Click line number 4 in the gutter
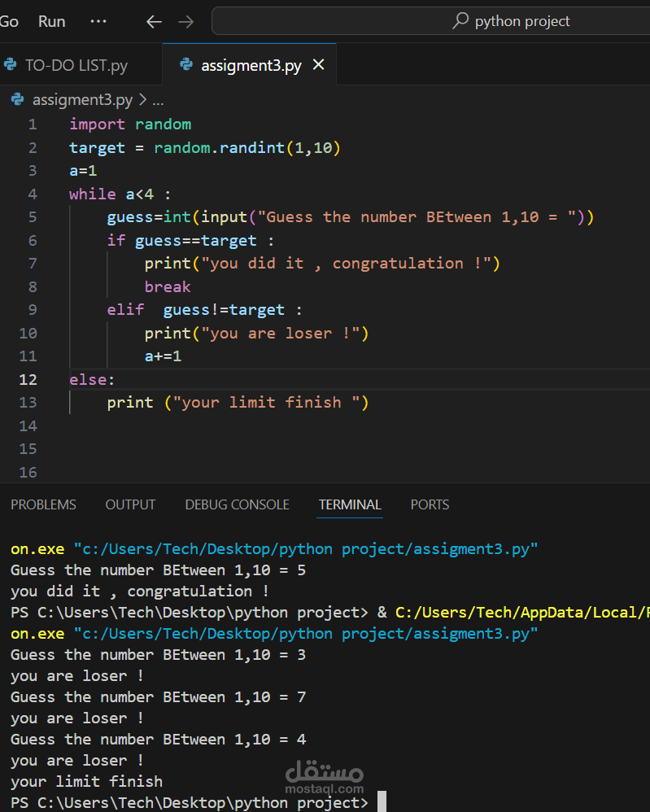The height and width of the screenshot is (812, 650). tap(33, 194)
